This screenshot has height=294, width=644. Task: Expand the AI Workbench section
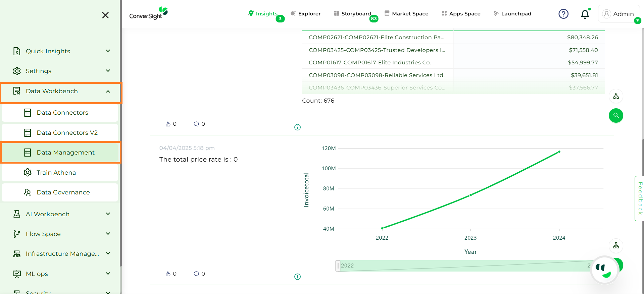click(108, 214)
